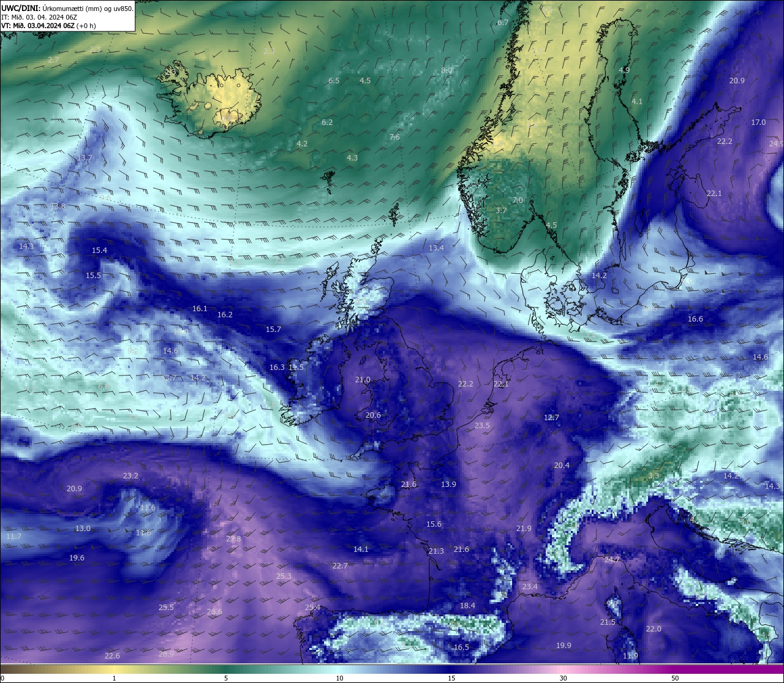784x683 pixels.
Task: Click the map value "13.9"
Action: 448,485
